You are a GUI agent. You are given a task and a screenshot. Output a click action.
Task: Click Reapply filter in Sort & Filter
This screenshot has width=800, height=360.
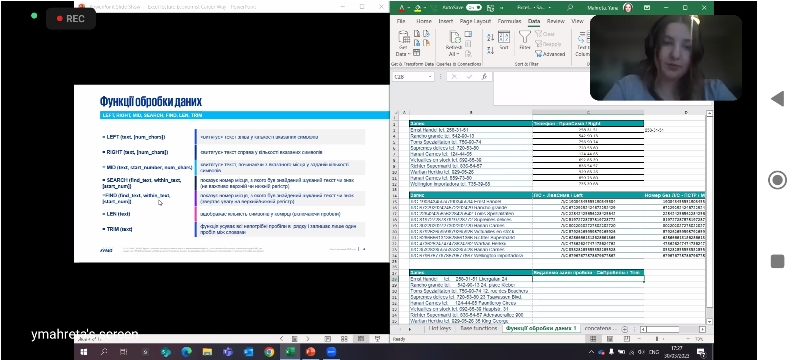pos(548,44)
